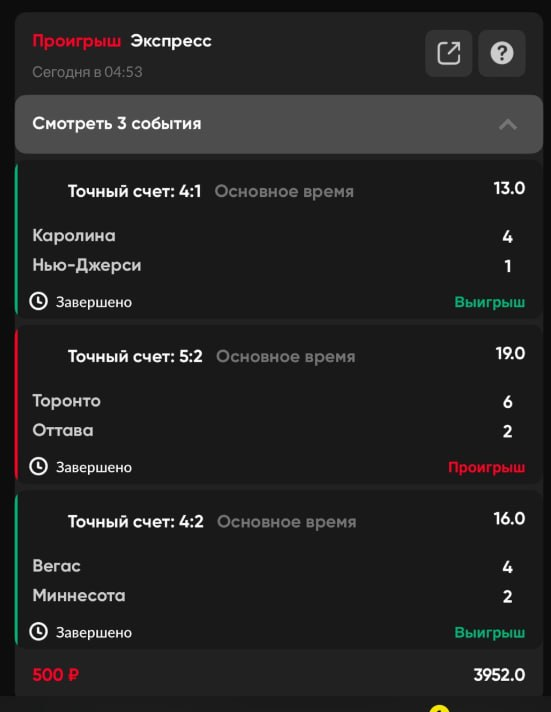The height and width of the screenshot is (712, 551).
Task: Collapse the Смотреть 3 события list
Action: click(x=279, y=124)
